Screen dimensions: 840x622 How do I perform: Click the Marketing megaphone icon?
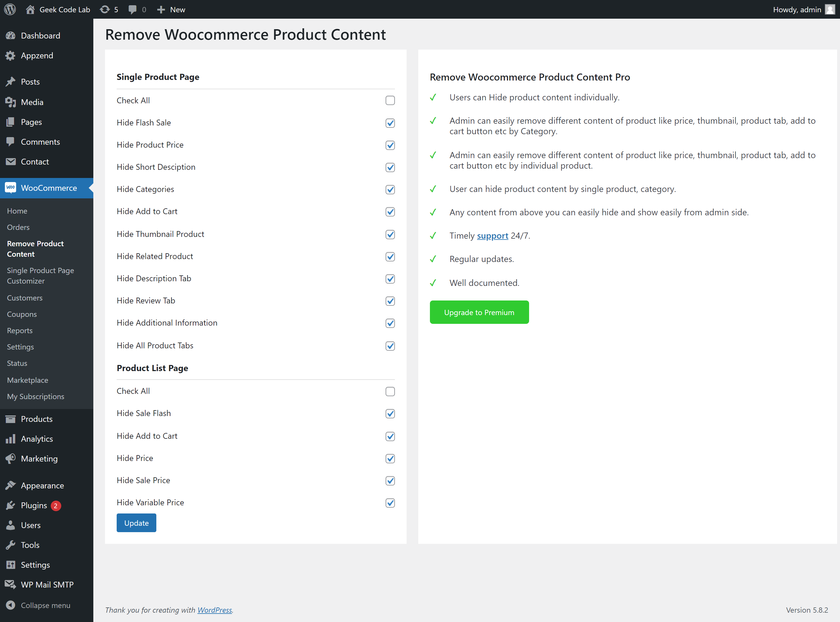(x=10, y=459)
